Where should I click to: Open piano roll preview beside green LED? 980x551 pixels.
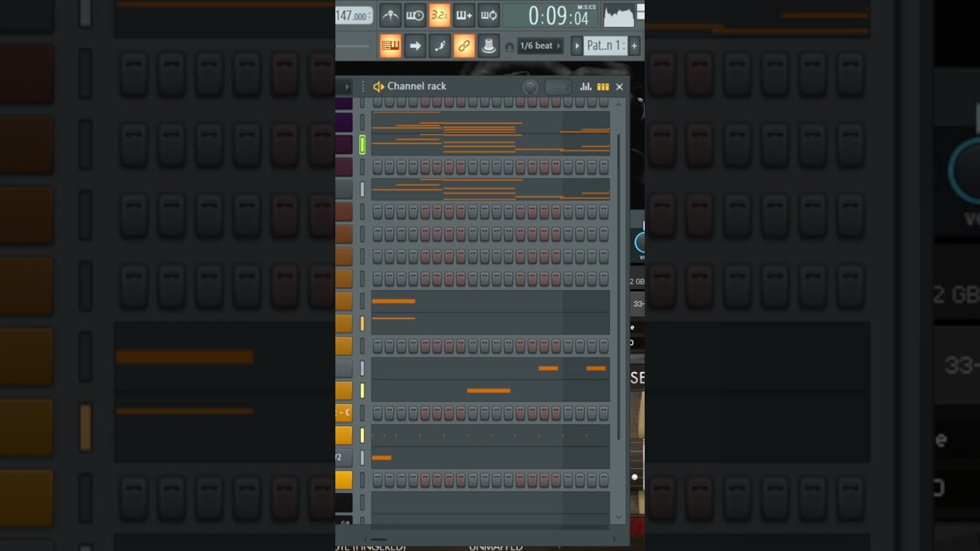(x=491, y=144)
